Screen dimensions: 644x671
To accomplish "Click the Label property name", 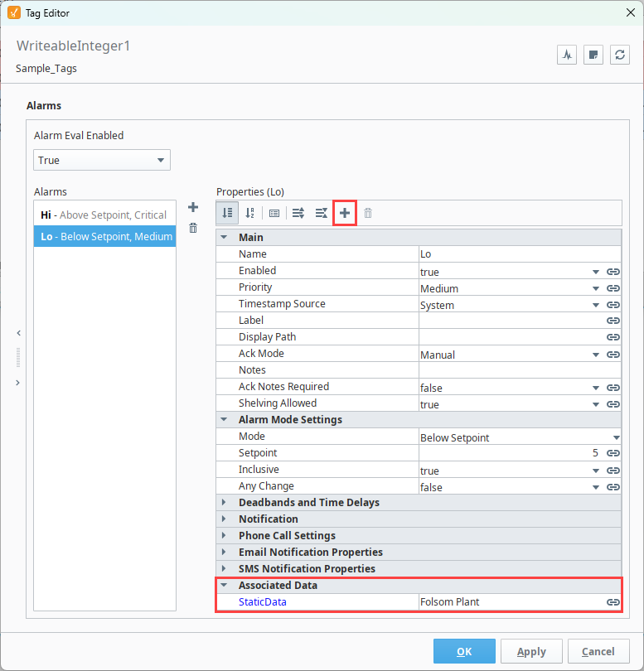I will (251, 321).
